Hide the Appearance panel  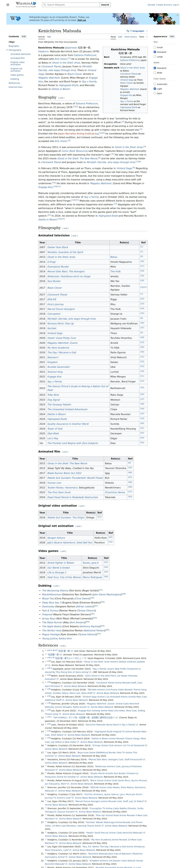[172, 36]
